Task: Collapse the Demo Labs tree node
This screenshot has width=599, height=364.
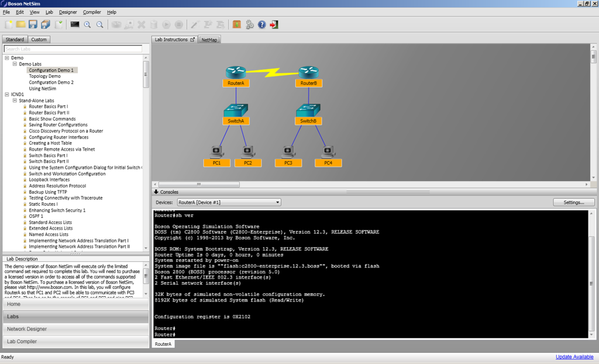Action: coord(15,64)
